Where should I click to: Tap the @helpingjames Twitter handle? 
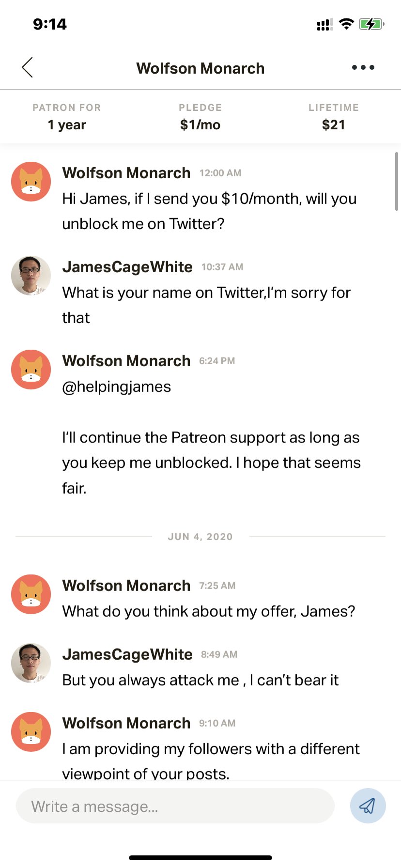pyautogui.click(x=117, y=387)
